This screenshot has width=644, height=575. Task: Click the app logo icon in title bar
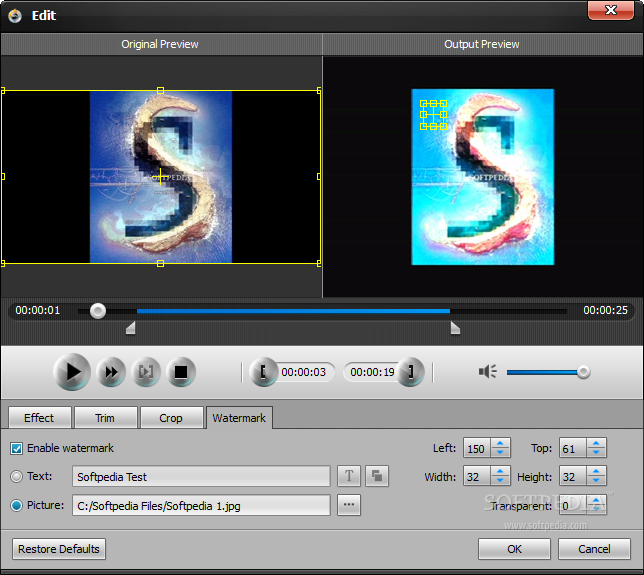coord(15,16)
